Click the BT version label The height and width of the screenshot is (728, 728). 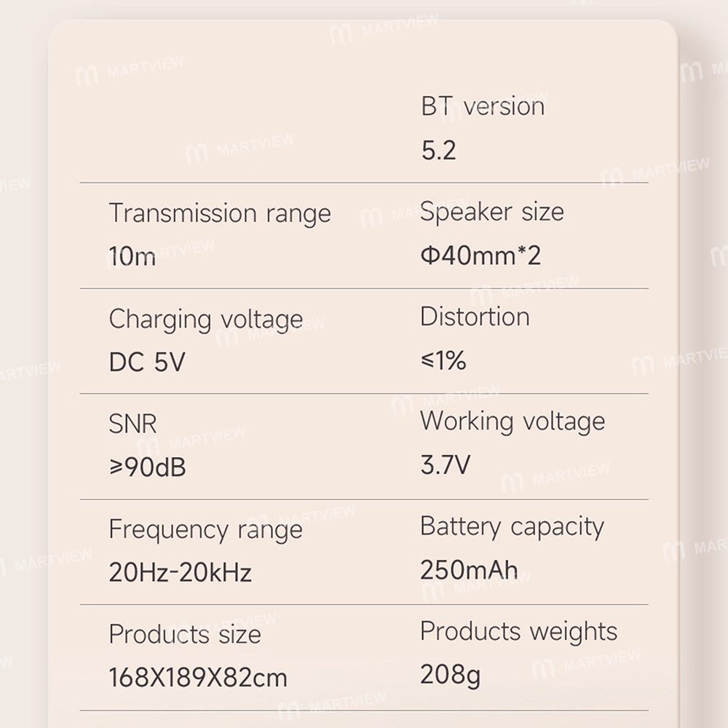tap(483, 106)
